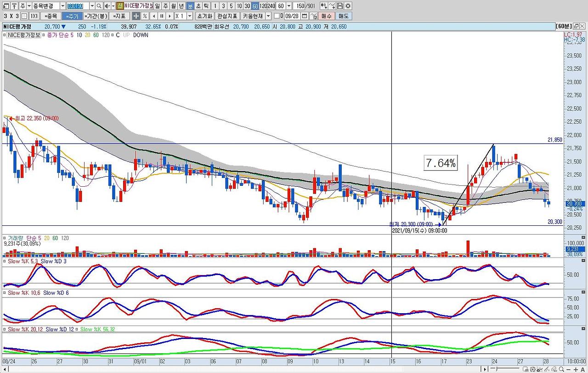588x373 pixels.
Task: Detach the chart pane with restore icon
Action: pos(576,26)
